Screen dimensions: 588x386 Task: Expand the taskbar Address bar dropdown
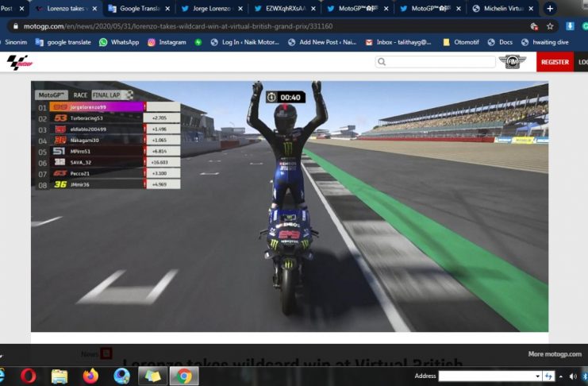tap(537, 376)
